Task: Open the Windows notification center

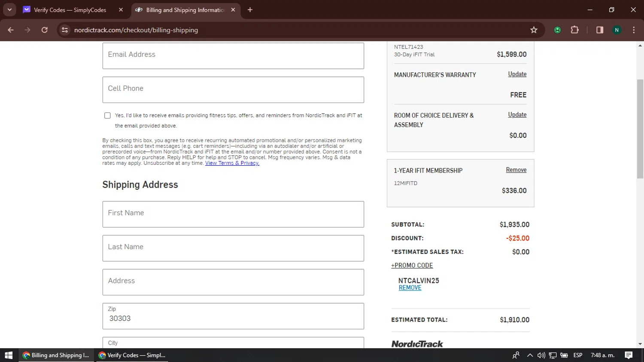Action: (x=629, y=355)
